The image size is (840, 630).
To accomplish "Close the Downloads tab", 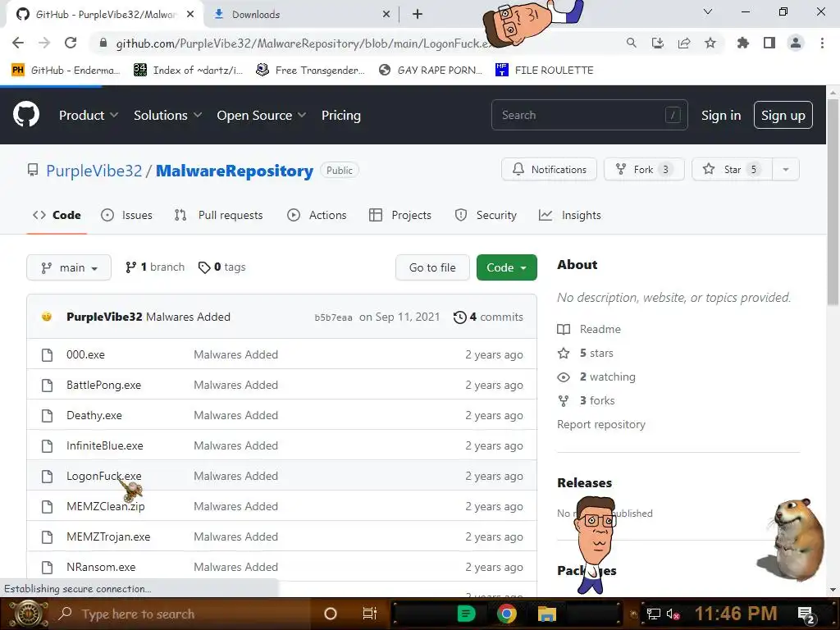I will (386, 15).
